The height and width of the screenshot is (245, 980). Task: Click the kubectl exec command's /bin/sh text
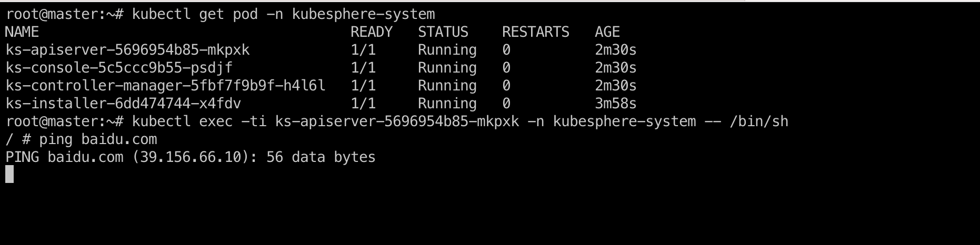[x=759, y=121]
